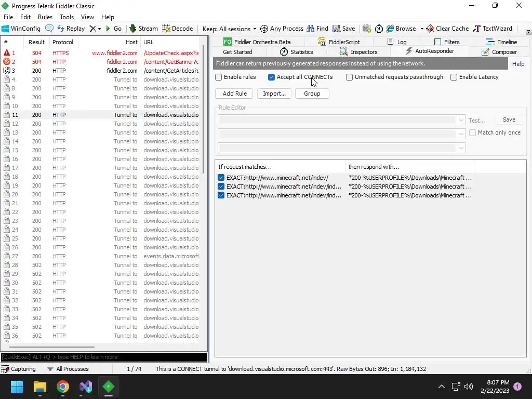This screenshot has height=399, width=532.
Task: Click the camera screenshot icon in toolbar
Action: click(x=366, y=29)
